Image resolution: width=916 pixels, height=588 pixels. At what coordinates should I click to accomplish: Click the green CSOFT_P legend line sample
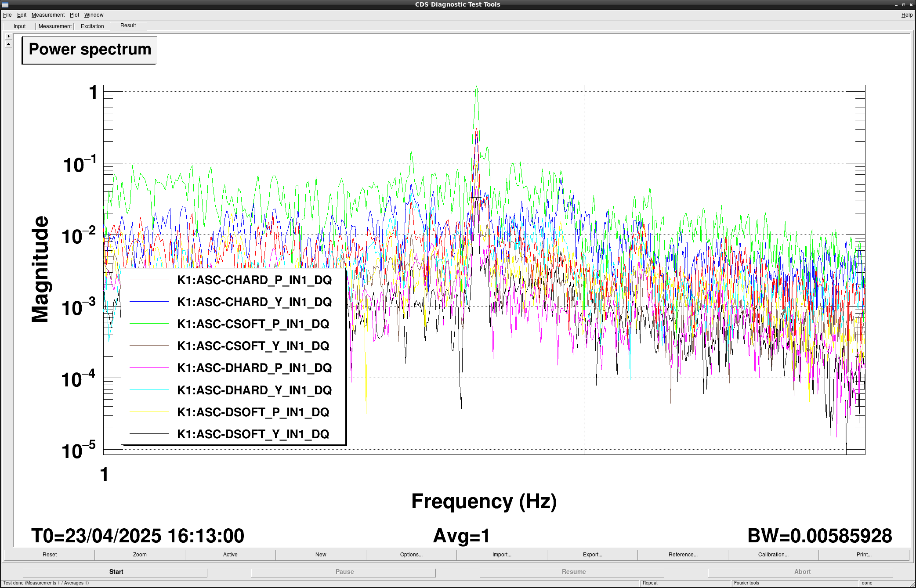[x=149, y=324]
